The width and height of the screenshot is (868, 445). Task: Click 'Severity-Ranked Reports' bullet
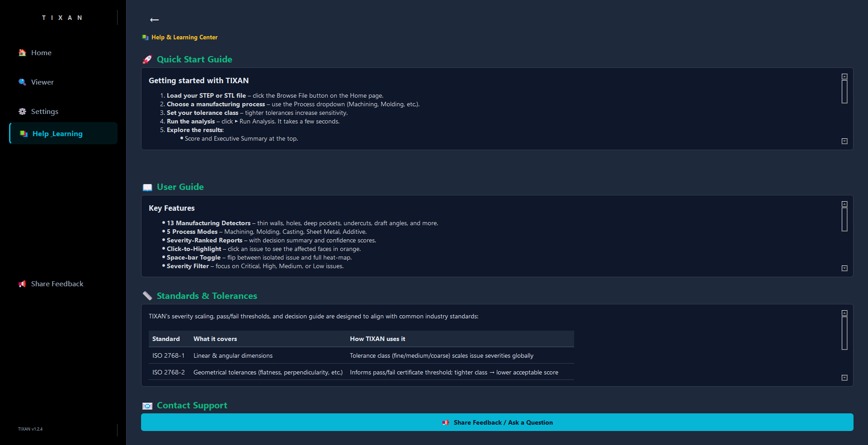click(x=204, y=241)
